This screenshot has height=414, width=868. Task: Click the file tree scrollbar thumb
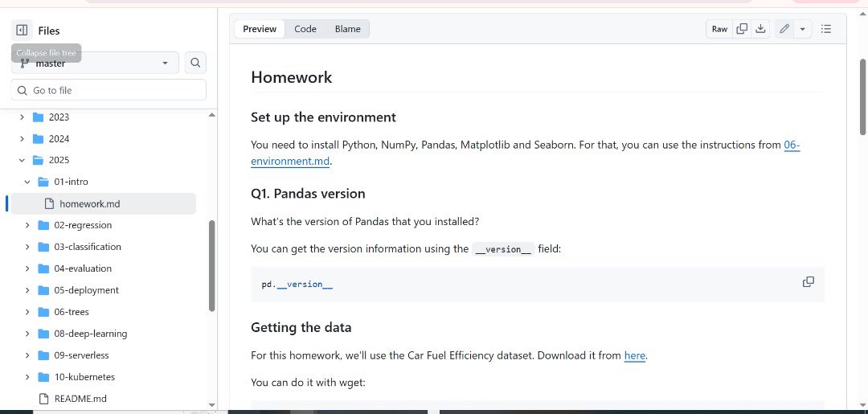pyautogui.click(x=211, y=266)
